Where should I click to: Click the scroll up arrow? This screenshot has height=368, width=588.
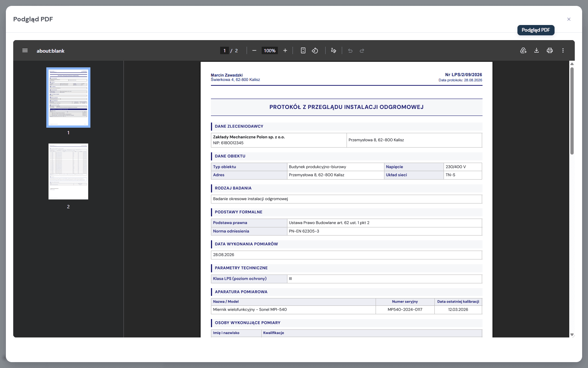tap(572, 64)
